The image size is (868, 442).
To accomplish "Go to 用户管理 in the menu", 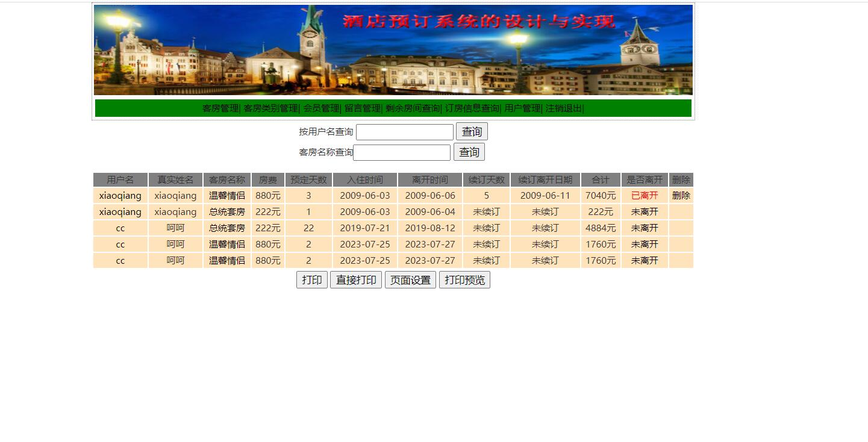I will pos(522,108).
